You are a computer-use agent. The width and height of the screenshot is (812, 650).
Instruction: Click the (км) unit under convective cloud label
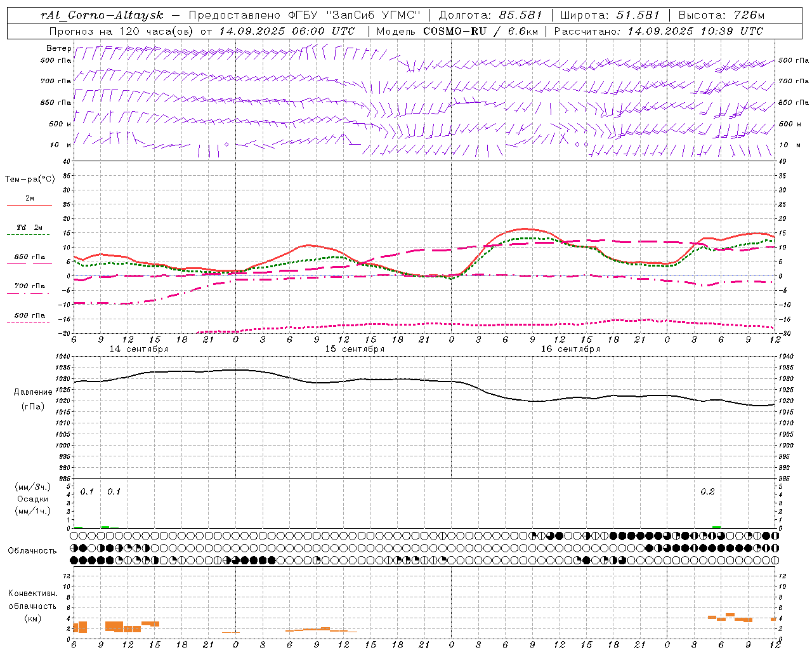[x=33, y=618]
